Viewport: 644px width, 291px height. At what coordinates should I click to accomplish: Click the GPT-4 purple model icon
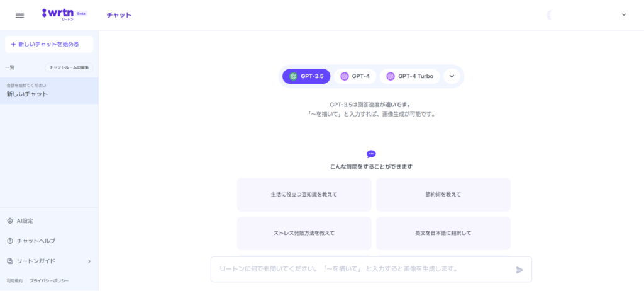(345, 76)
